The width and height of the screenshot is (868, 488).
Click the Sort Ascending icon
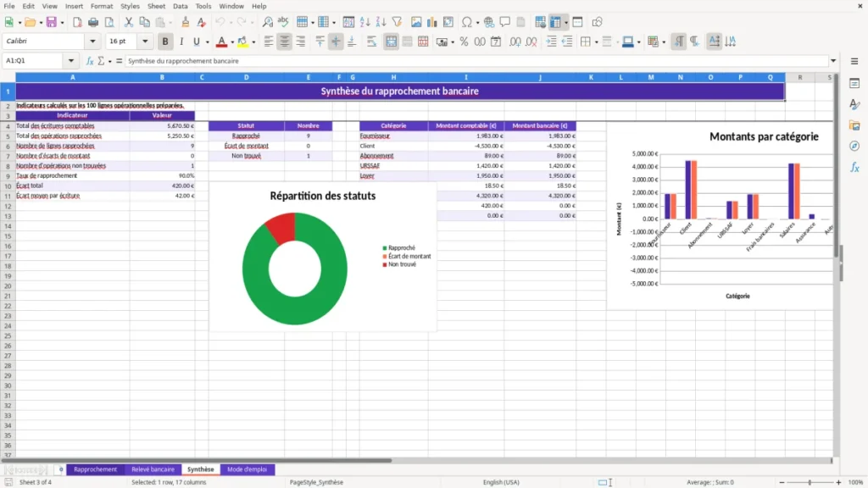pyautogui.click(x=364, y=22)
